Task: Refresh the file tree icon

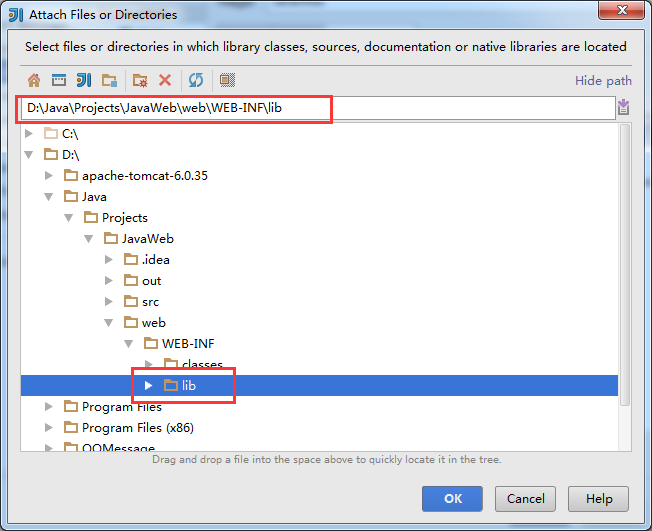Action: tap(196, 80)
